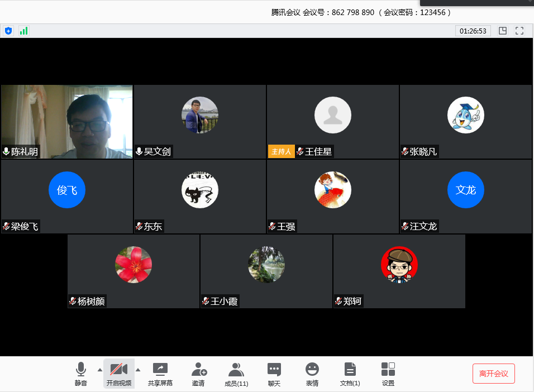Open the 共享屏幕 screen share tool
The image size is (534, 392).
[160, 374]
